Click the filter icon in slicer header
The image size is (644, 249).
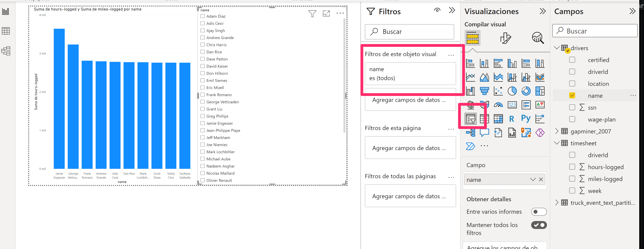(312, 13)
